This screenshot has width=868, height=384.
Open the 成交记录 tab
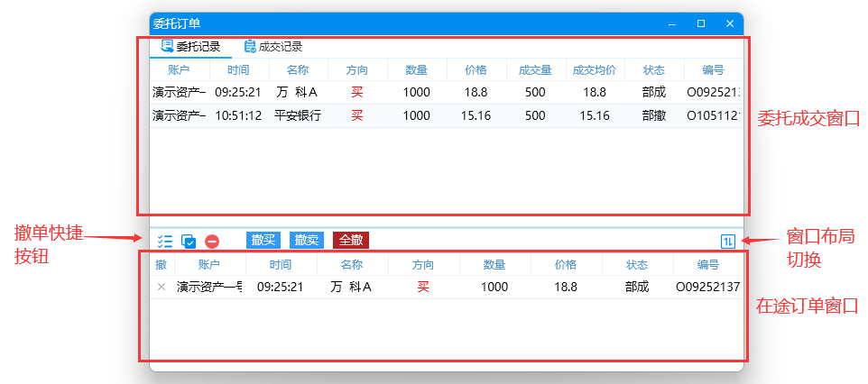[272, 47]
